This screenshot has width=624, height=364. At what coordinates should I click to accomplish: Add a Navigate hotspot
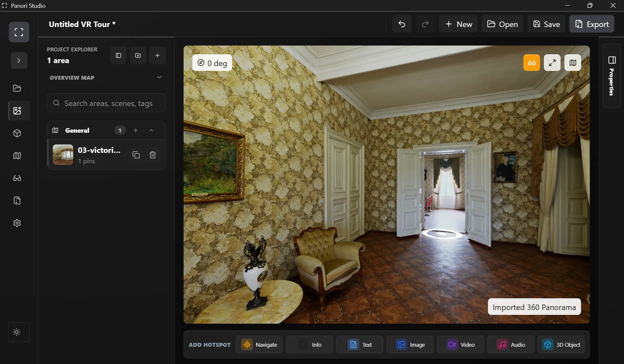tap(259, 344)
